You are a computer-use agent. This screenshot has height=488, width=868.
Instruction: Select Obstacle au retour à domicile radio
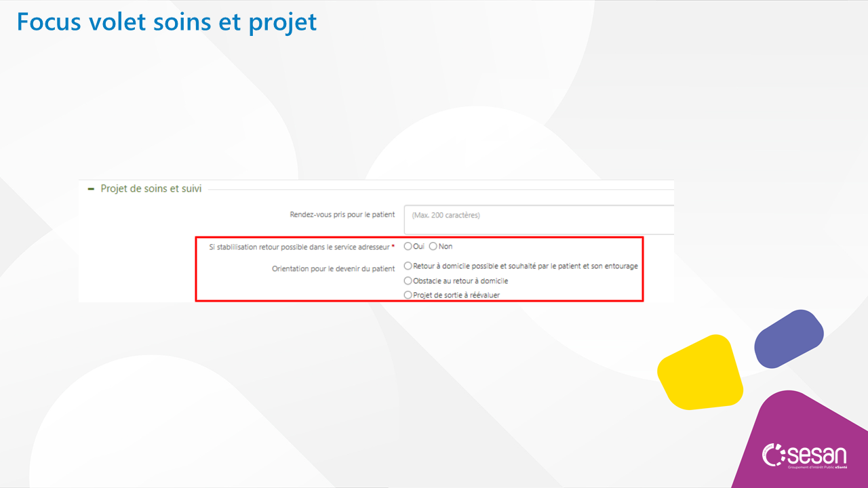408,281
